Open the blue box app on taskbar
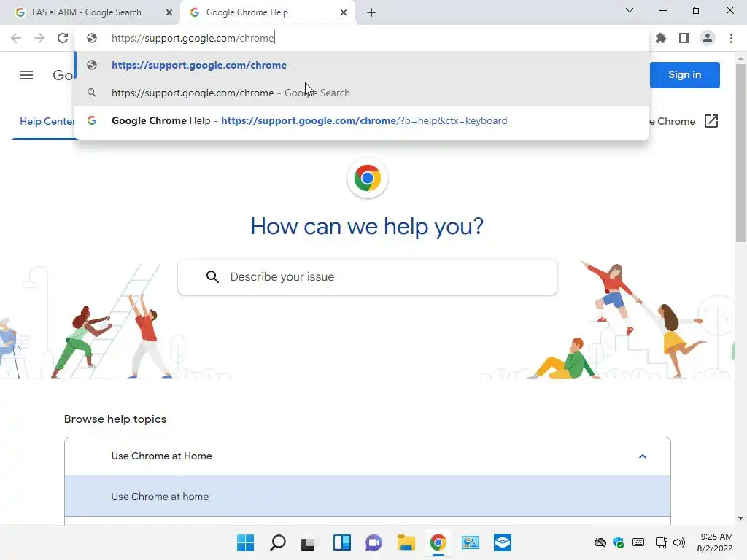 coord(502,542)
